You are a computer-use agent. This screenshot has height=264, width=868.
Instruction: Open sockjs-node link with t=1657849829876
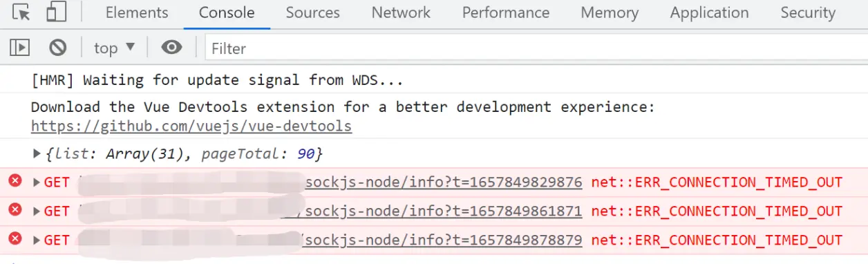[443, 182]
